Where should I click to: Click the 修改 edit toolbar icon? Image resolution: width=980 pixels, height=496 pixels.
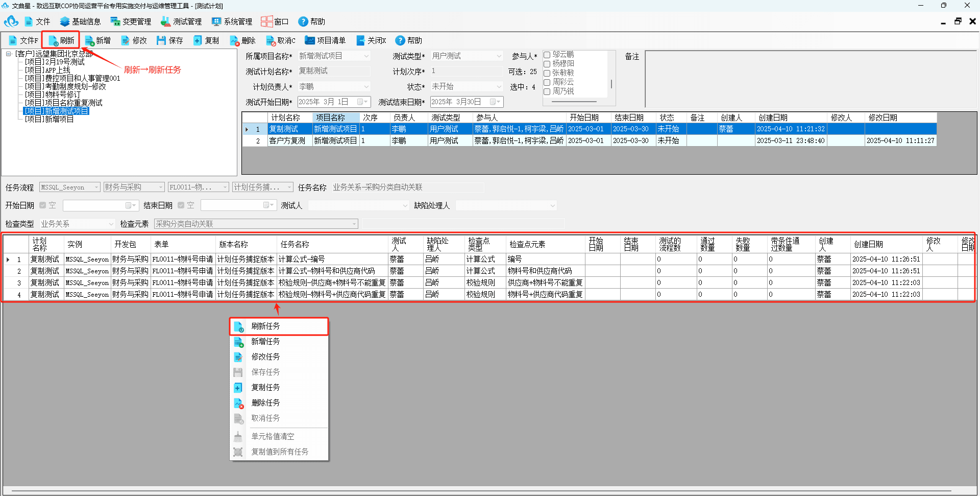(x=125, y=40)
